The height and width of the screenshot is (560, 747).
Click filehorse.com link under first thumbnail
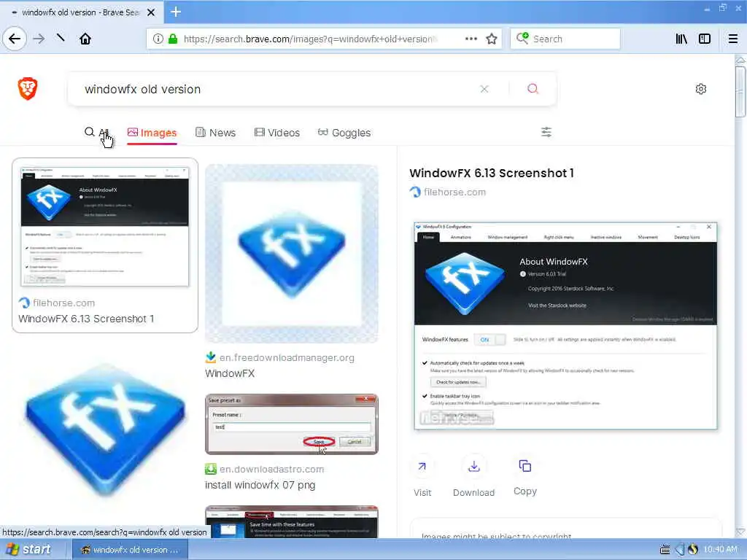pos(64,303)
